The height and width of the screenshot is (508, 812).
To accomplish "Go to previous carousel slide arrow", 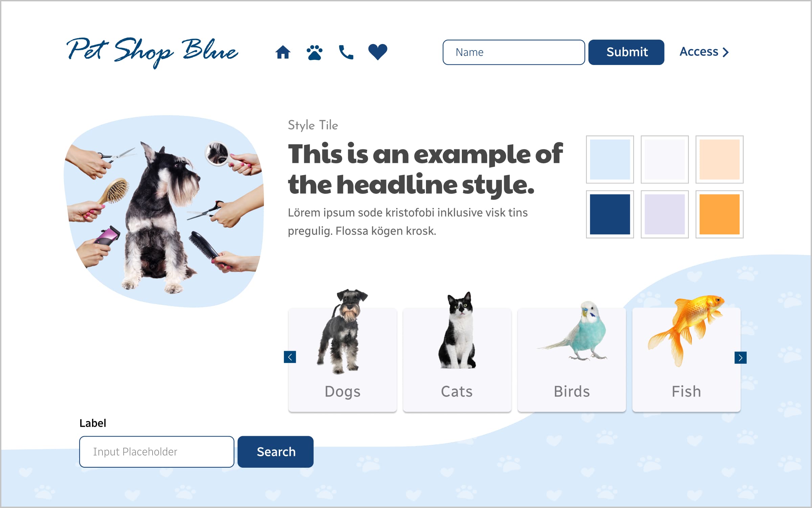I will coord(290,357).
